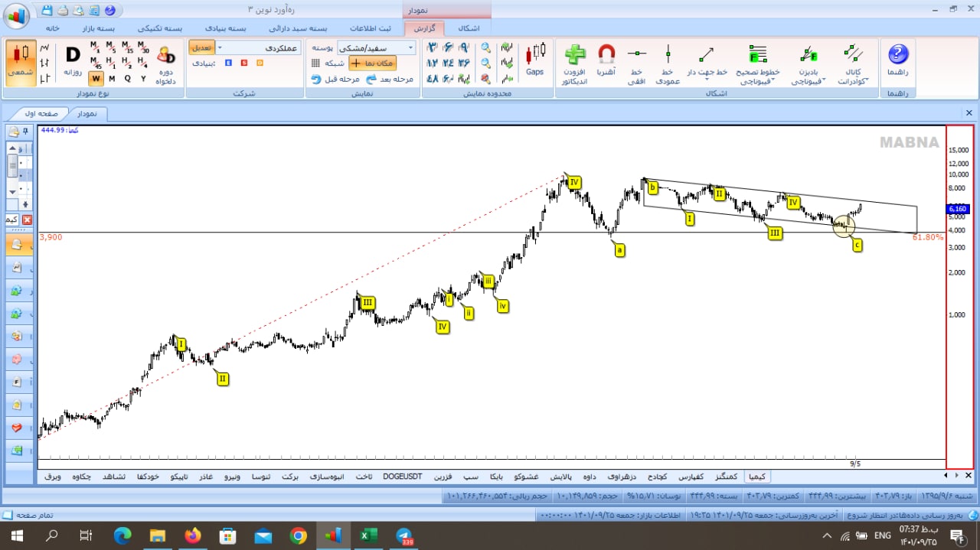The height and width of the screenshot is (550, 980).
Task: Choose the H1 one-hour timeframe
Action: pos(111,63)
